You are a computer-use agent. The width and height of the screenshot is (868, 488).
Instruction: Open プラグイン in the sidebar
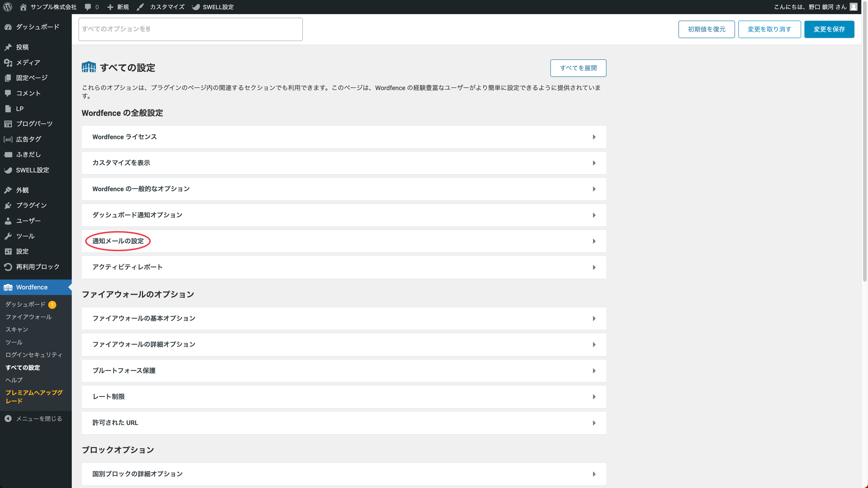(31, 205)
